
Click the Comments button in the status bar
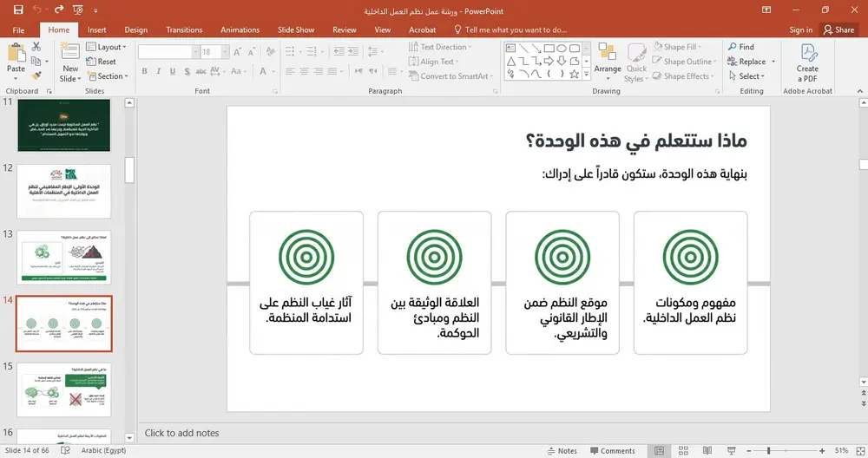coord(613,451)
